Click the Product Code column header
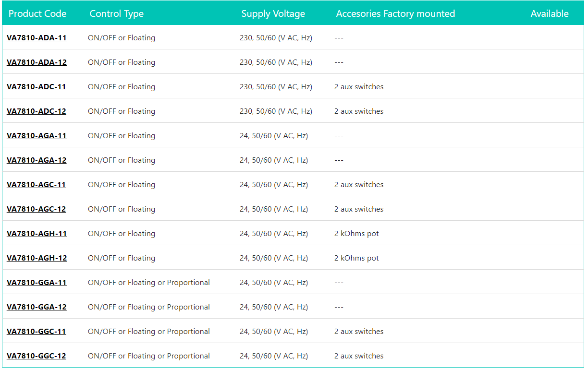The image size is (588, 369). pyautogui.click(x=37, y=14)
